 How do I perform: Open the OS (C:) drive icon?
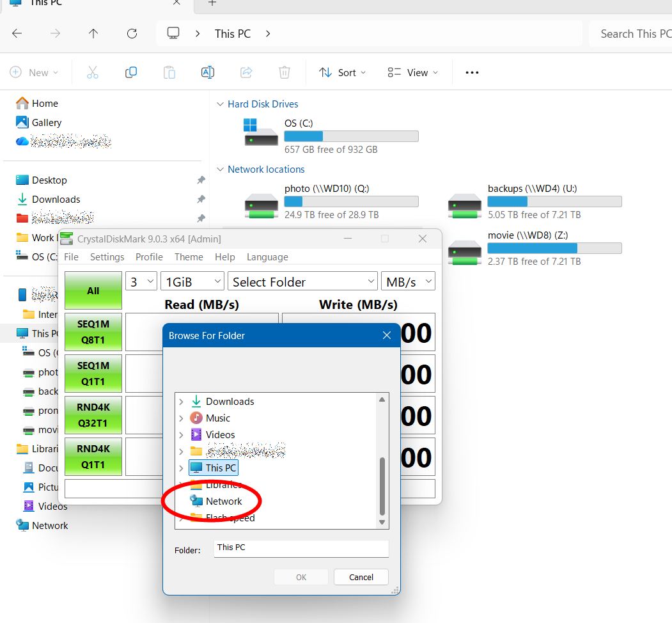[x=261, y=133]
